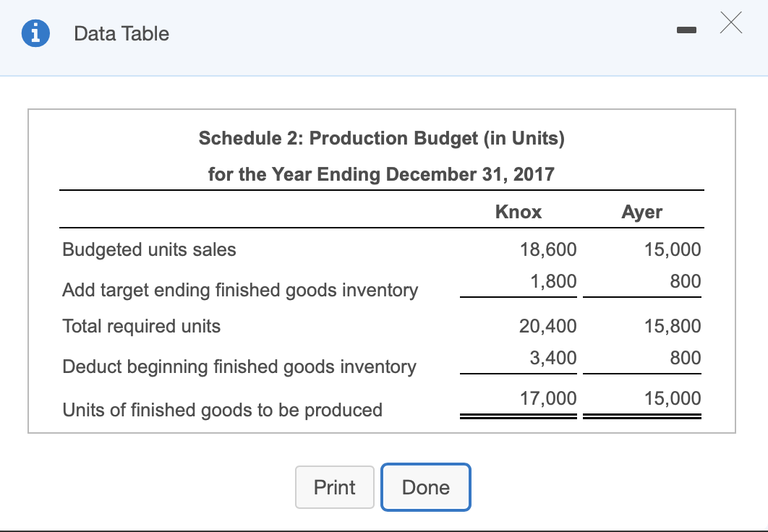Click the minimize dash icon
The width and height of the screenshot is (768, 532).
tap(685, 30)
